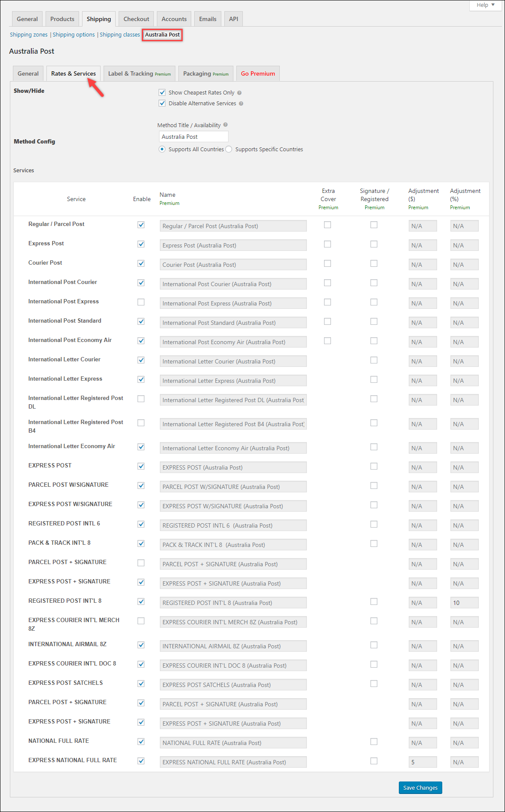Select Supports Specific Countries radio option
505x812 pixels.
(x=229, y=149)
